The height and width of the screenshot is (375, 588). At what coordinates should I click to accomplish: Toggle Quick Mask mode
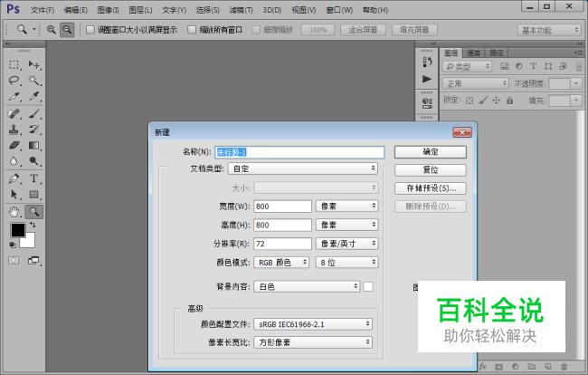click(14, 260)
